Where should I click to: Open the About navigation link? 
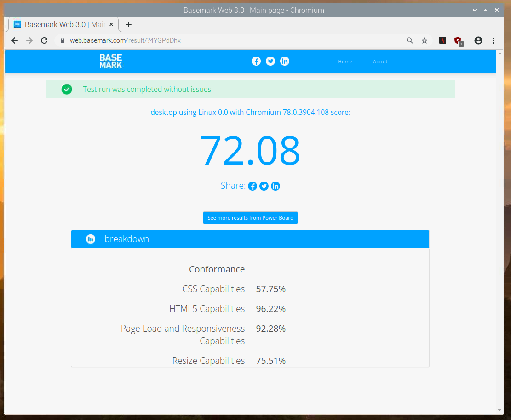coord(380,62)
